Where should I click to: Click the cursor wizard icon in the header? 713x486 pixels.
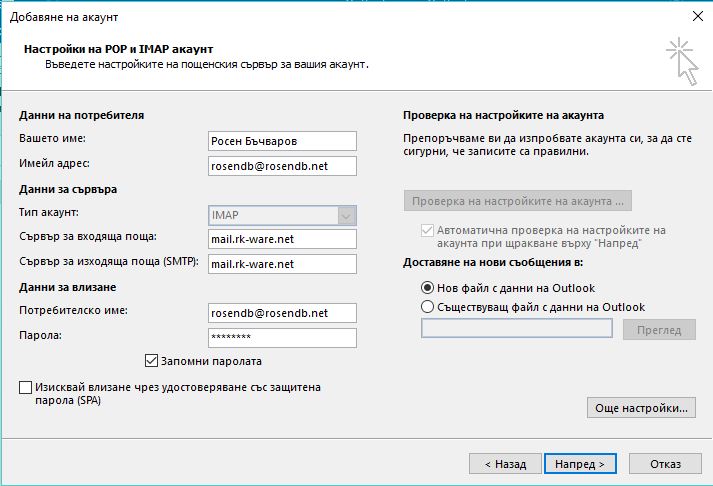682,61
